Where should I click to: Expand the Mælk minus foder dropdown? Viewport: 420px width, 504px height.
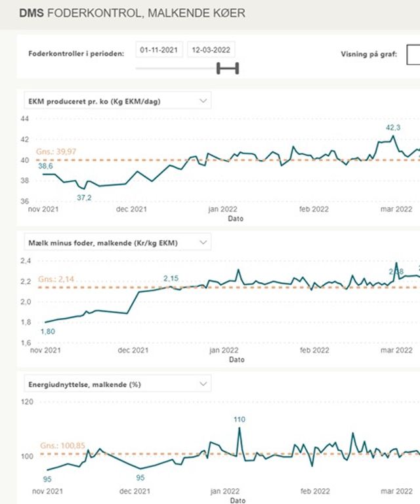point(202,242)
